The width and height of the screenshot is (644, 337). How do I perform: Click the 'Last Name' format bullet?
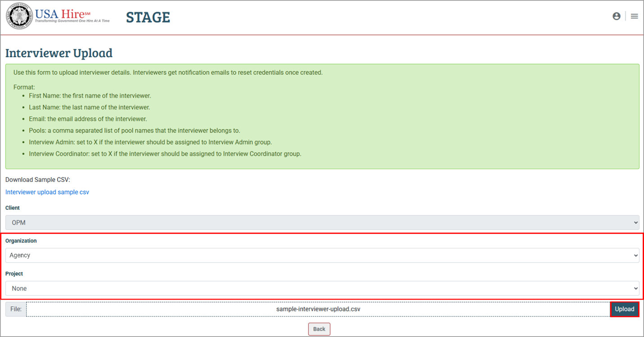[90, 108]
